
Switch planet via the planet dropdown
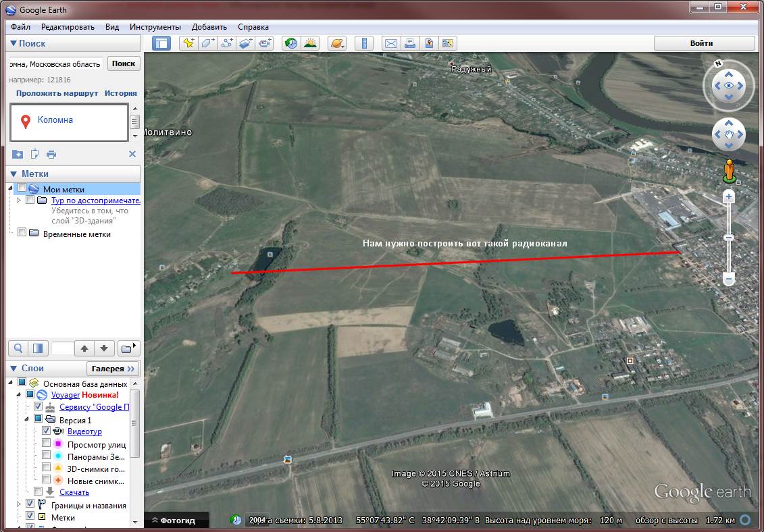[336, 43]
